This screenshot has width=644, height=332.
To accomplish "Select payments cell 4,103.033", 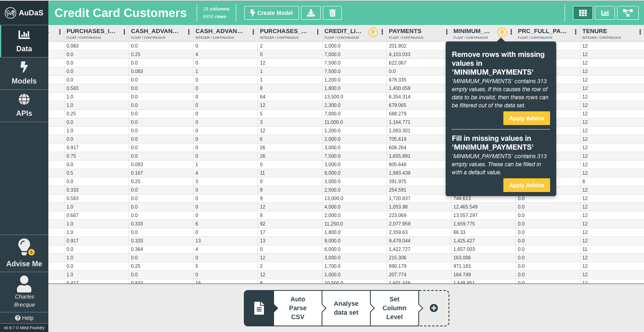I will (x=419, y=54).
